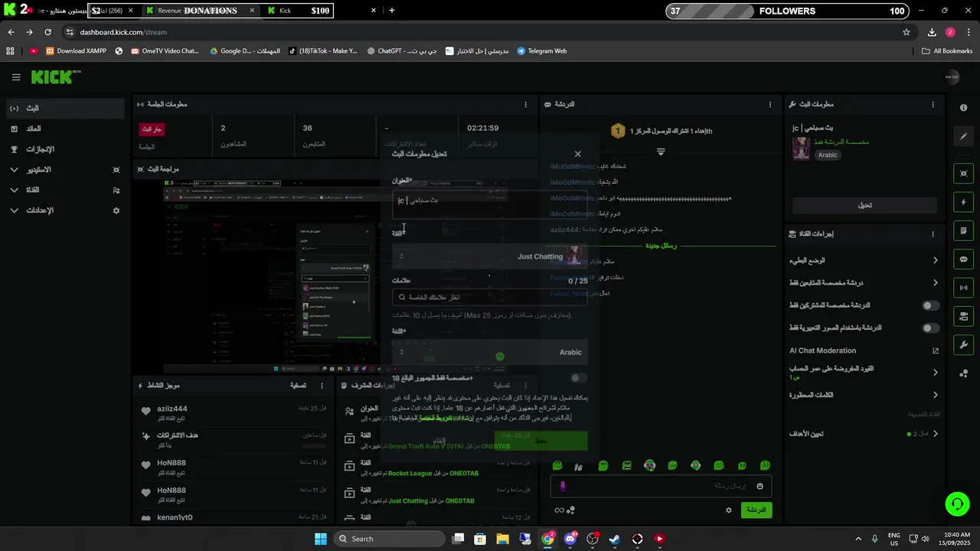Open the profile avatar in Kick header

[x=952, y=77]
